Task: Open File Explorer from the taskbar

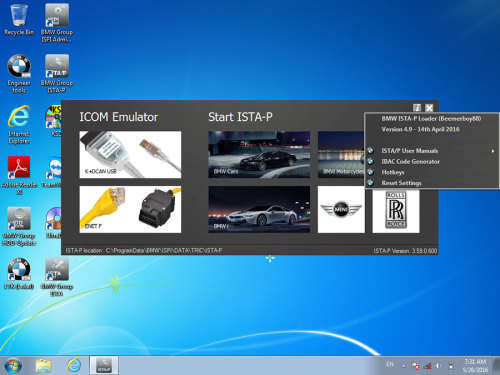Action: (x=43, y=366)
